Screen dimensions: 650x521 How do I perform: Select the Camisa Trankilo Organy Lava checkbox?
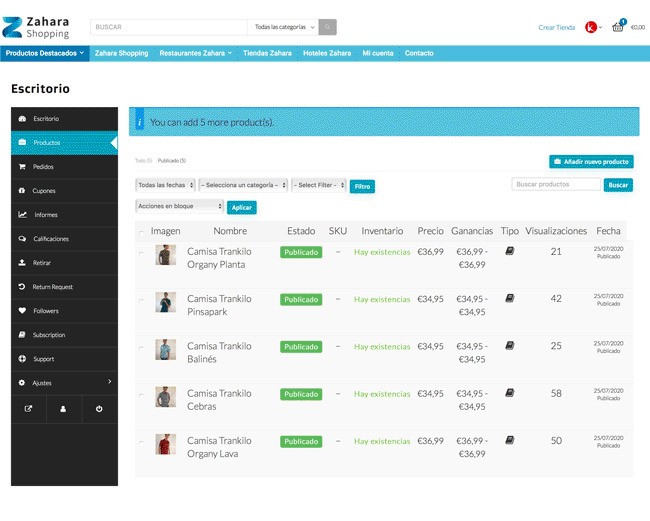pos(141,444)
